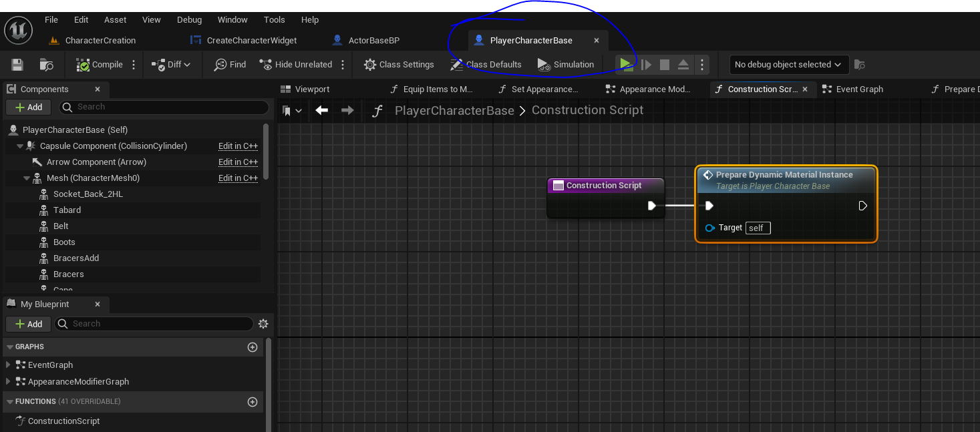Close the Components panel tab
Screen dimensions: 980x432
pyautogui.click(x=98, y=89)
